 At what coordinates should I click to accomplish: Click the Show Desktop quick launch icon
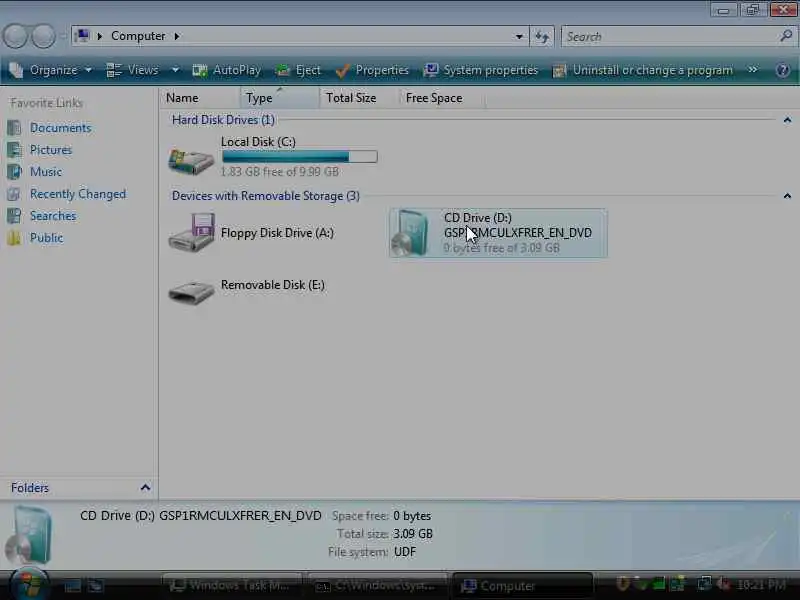click(72, 586)
